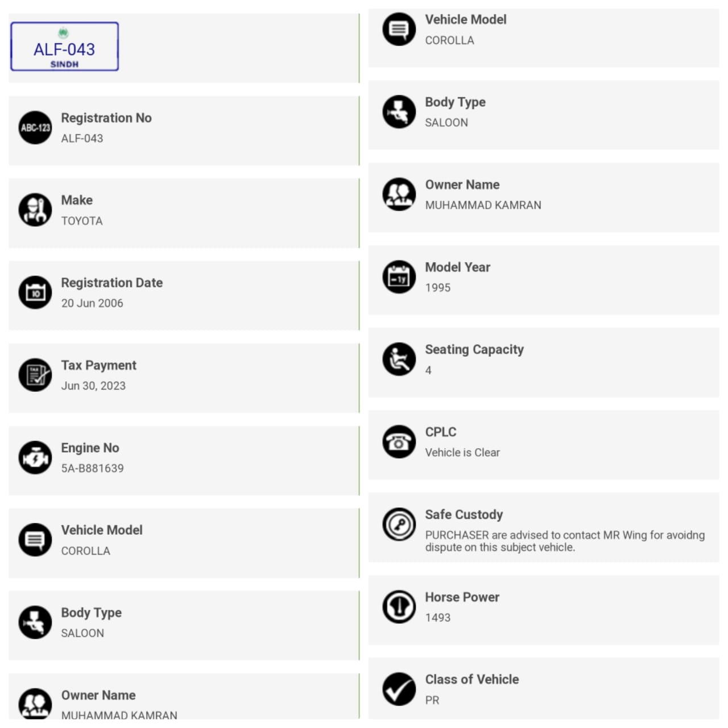728x728 pixels.
Task: Click the Horse Power value 1493
Action: 438,617
